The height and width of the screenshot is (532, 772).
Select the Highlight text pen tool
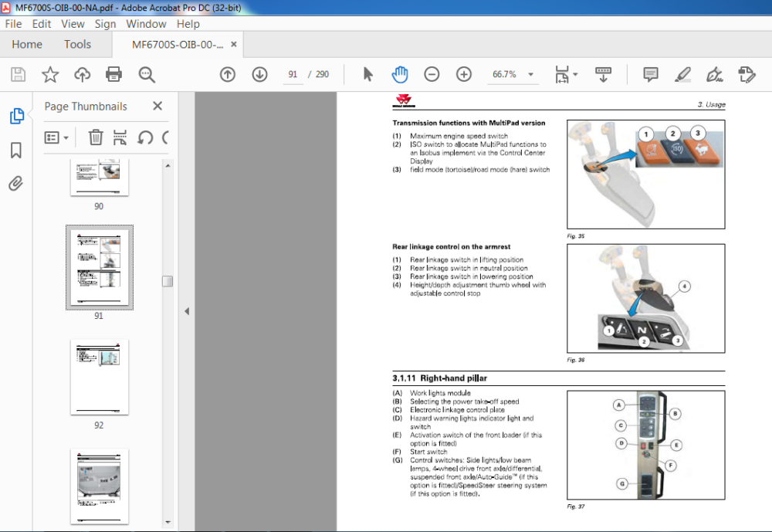[x=682, y=74]
